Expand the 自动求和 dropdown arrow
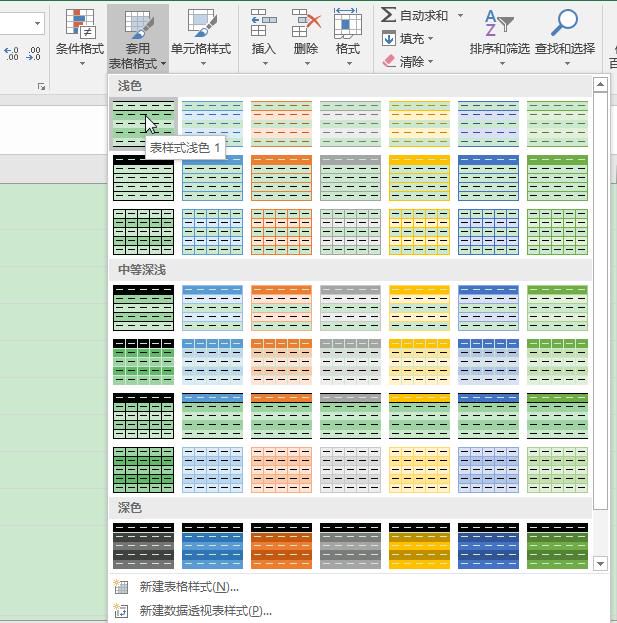The width and height of the screenshot is (617, 623). click(460, 15)
